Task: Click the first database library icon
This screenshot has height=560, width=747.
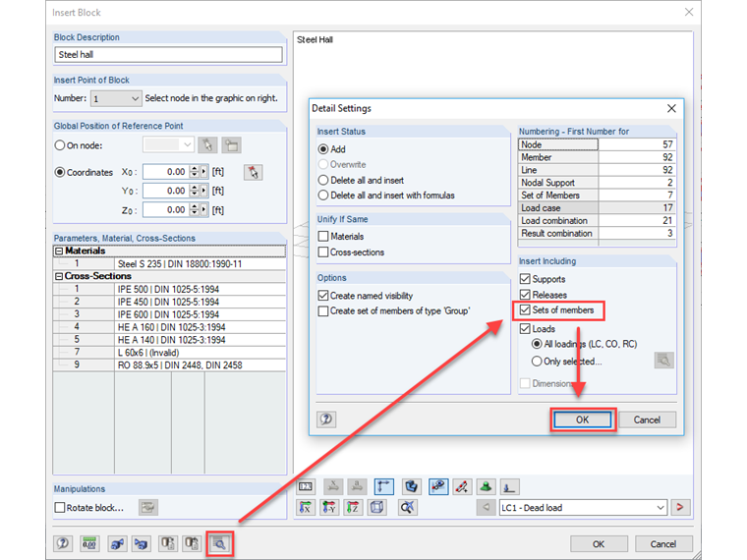Action: [167, 543]
